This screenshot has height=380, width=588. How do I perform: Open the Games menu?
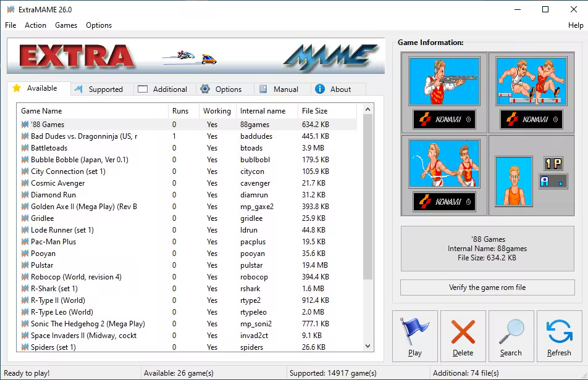coord(66,25)
